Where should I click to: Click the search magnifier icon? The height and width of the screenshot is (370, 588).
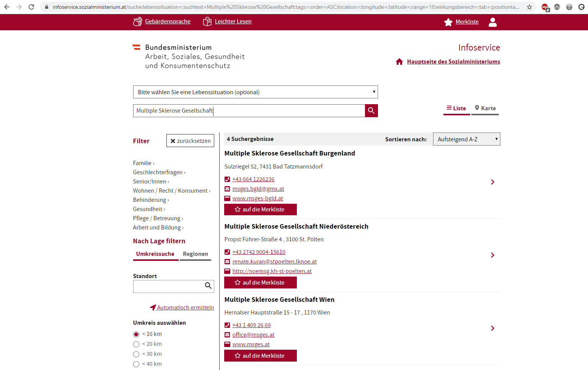coord(371,111)
